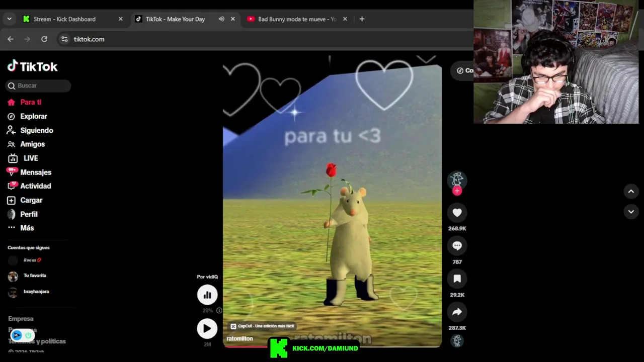Close the Kick Dashboard tab
Image resolution: width=644 pixels, height=362 pixels.
pos(120,19)
